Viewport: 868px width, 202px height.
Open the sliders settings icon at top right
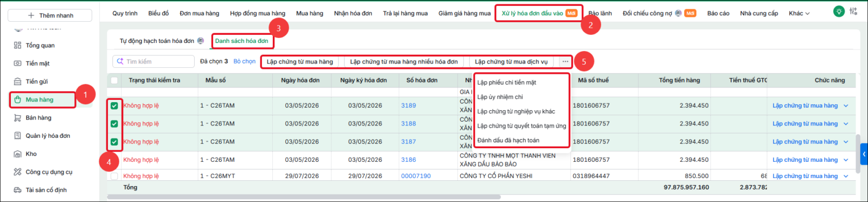pos(853,11)
